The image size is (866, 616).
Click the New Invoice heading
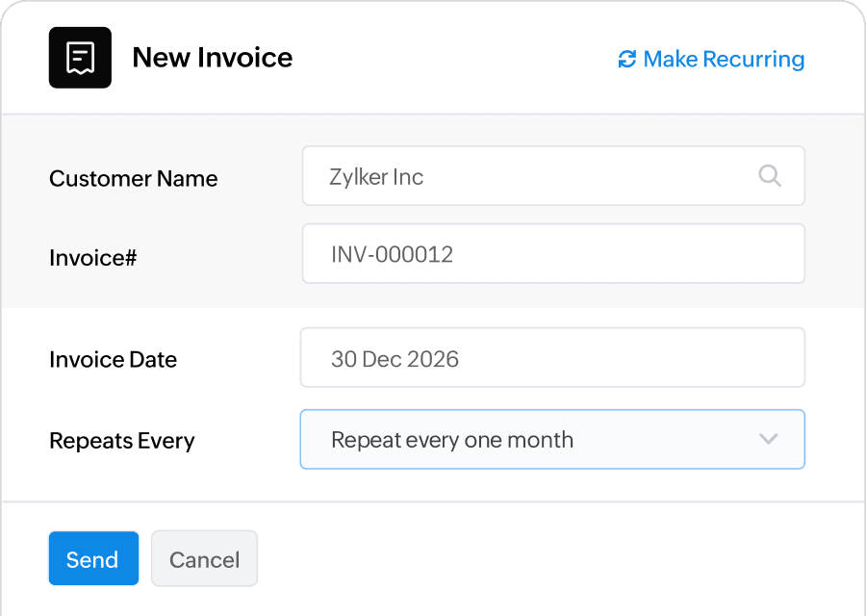point(212,58)
